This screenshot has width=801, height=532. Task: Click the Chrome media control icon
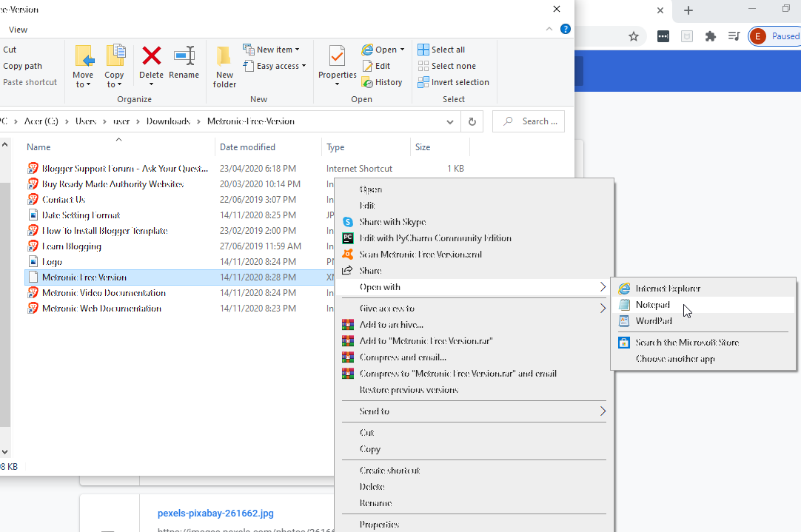pyautogui.click(x=734, y=36)
